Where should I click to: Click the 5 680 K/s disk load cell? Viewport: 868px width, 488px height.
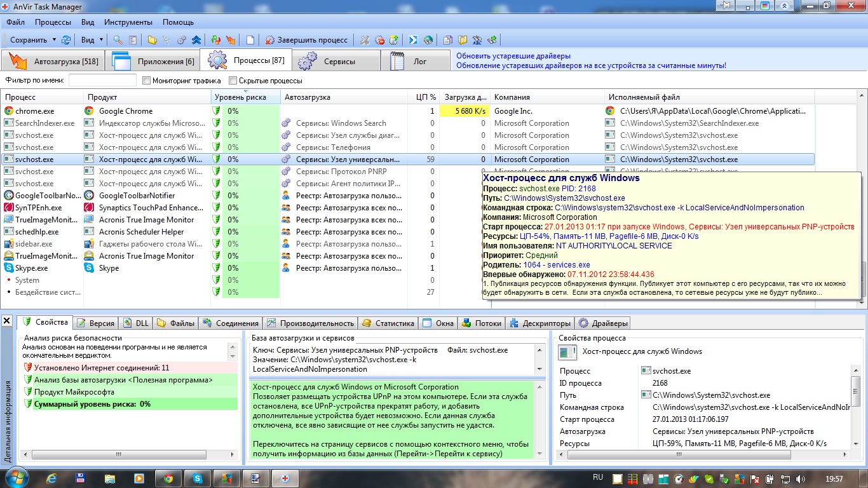(x=465, y=111)
